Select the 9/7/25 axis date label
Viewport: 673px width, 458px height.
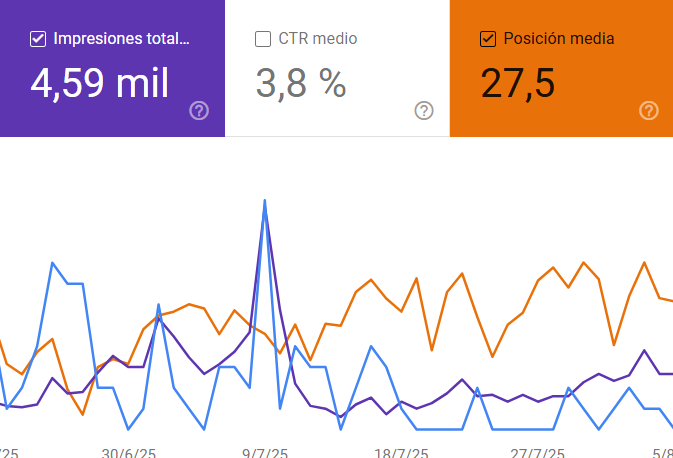point(264,452)
